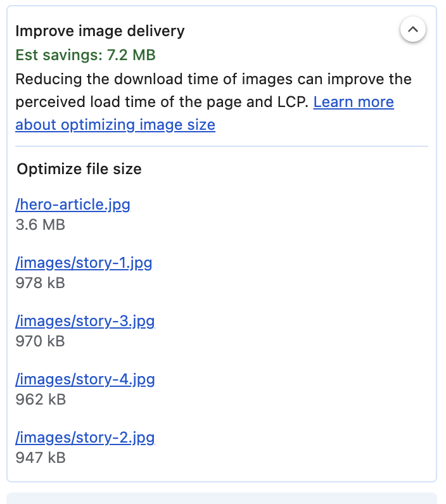
Task: Click the Optimize file size subheading
Action: coord(79,169)
